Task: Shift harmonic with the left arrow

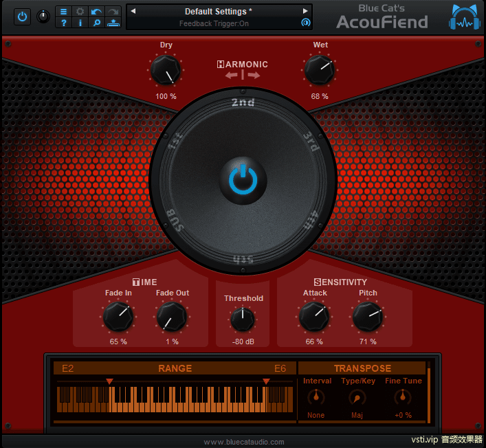Action: 231,75
